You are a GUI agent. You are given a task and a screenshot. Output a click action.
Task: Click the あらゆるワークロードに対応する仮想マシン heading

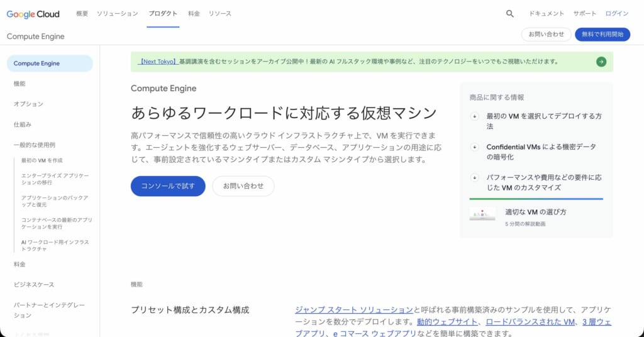[284, 113]
